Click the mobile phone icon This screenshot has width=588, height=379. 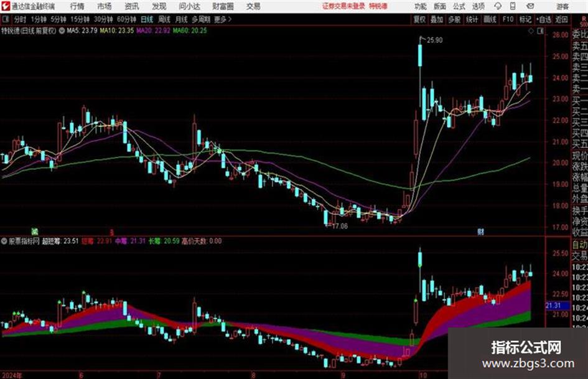pos(513,6)
